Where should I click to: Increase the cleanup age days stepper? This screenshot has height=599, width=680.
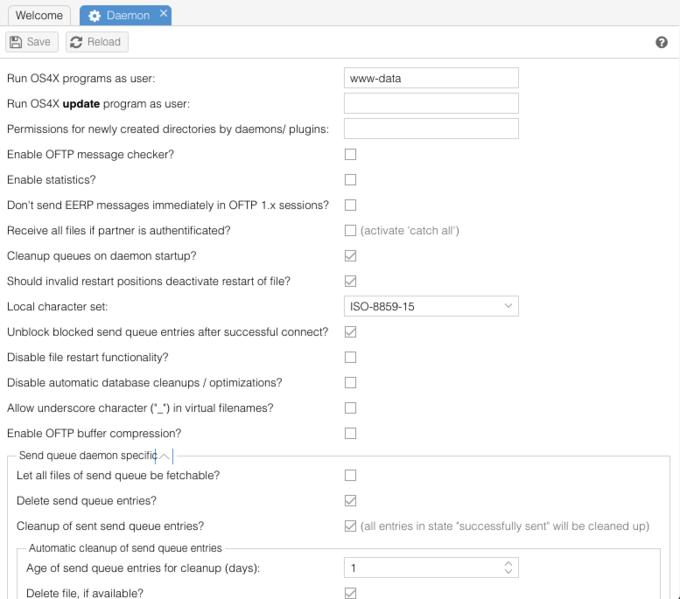click(509, 564)
